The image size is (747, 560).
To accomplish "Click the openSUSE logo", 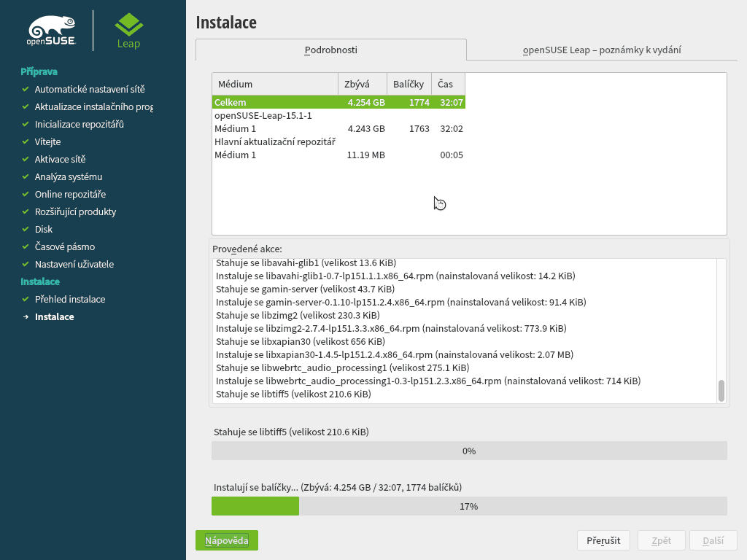I will point(51,29).
